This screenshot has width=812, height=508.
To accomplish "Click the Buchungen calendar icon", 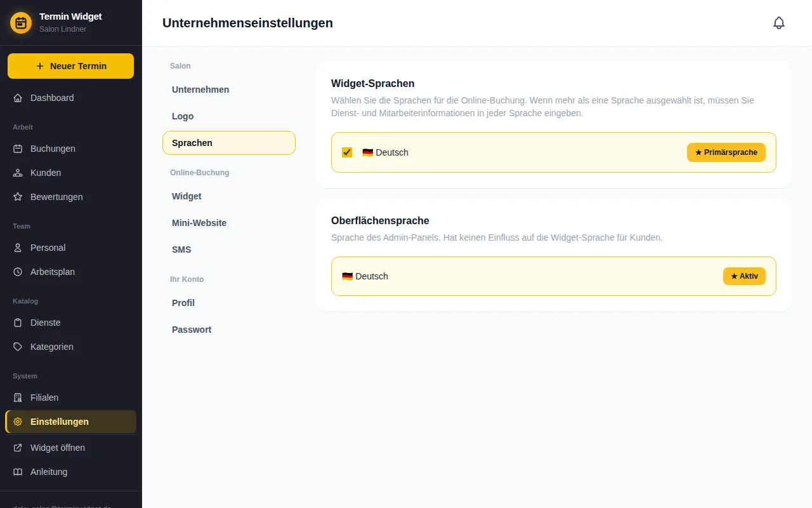I will [18, 149].
